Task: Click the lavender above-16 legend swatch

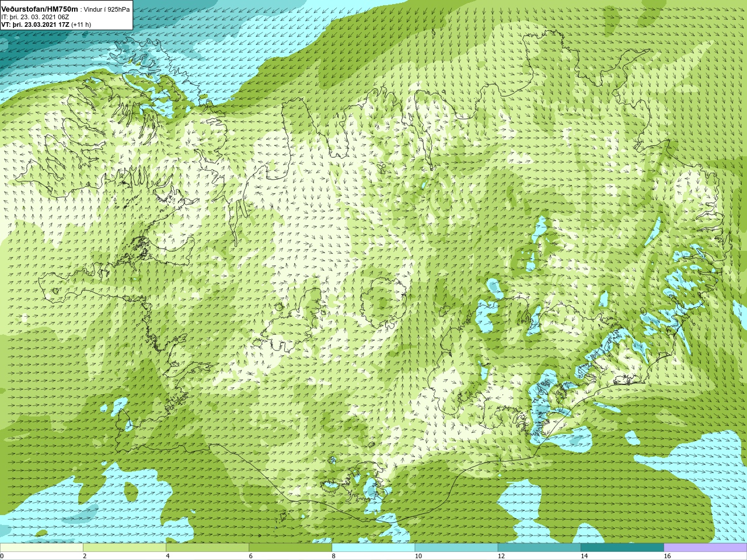Action: pyautogui.click(x=706, y=548)
